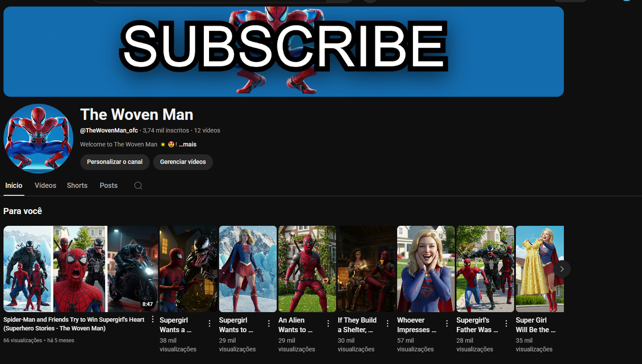The width and height of the screenshot is (642, 364).
Task: Click the SUBSCRIBE channel banner image
Action: click(x=284, y=51)
